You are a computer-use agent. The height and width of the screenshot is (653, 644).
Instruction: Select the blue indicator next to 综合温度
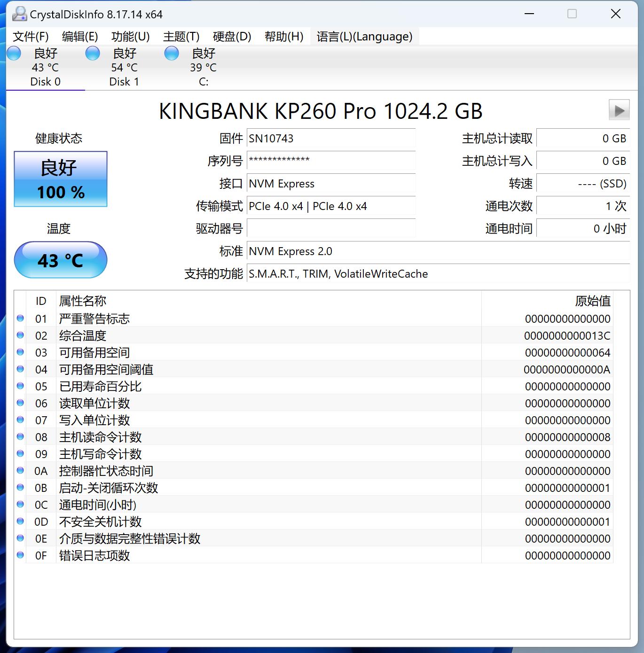pyautogui.click(x=20, y=335)
